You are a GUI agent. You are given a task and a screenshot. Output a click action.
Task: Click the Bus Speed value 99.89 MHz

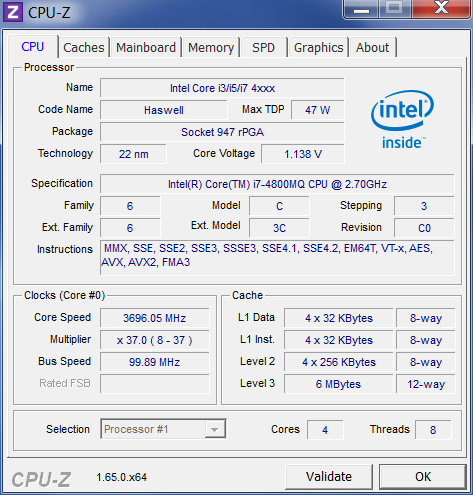point(155,362)
